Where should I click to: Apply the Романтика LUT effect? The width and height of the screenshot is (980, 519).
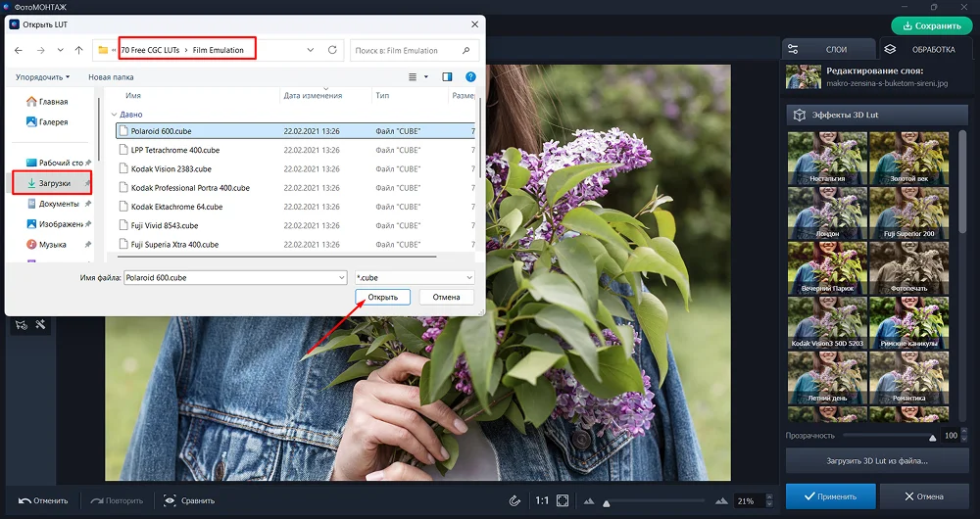point(908,378)
